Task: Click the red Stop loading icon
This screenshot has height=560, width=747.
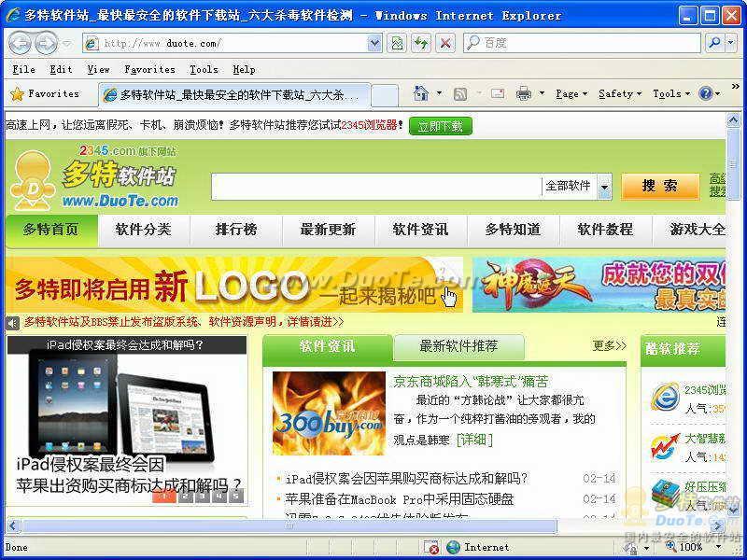Action: (x=445, y=43)
